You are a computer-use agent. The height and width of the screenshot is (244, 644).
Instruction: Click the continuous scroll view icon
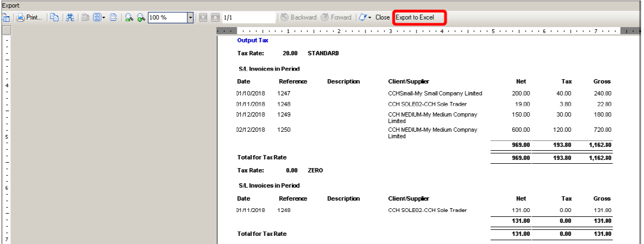tap(114, 18)
